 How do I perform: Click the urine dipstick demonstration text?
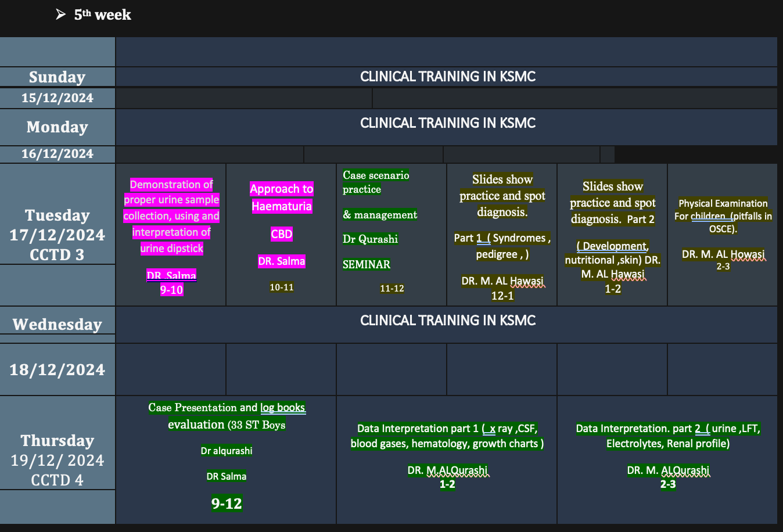point(171,216)
